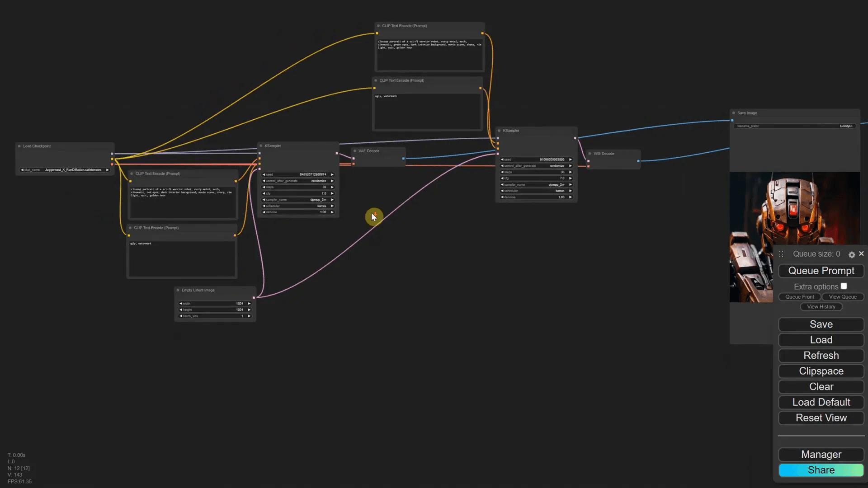Cycle ckpt_name with its right arrow
Screen dimensions: 868x488
(108, 169)
